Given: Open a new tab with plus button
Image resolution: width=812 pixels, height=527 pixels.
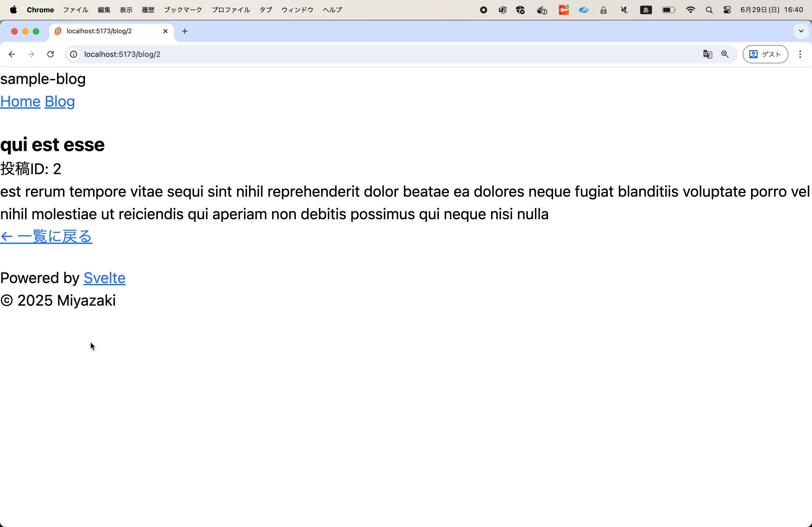Looking at the screenshot, I should pyautogui.click(x=184, y=31).
